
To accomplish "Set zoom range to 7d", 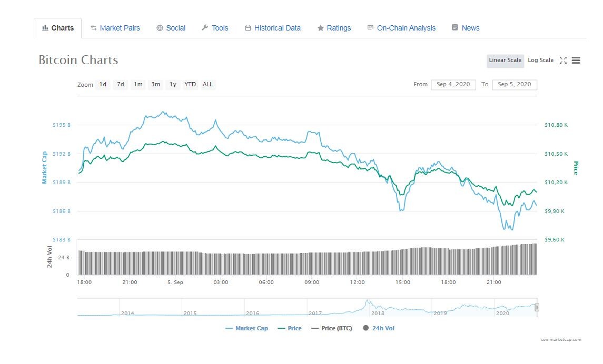I will pyautogui.click(x=121, y=85).
